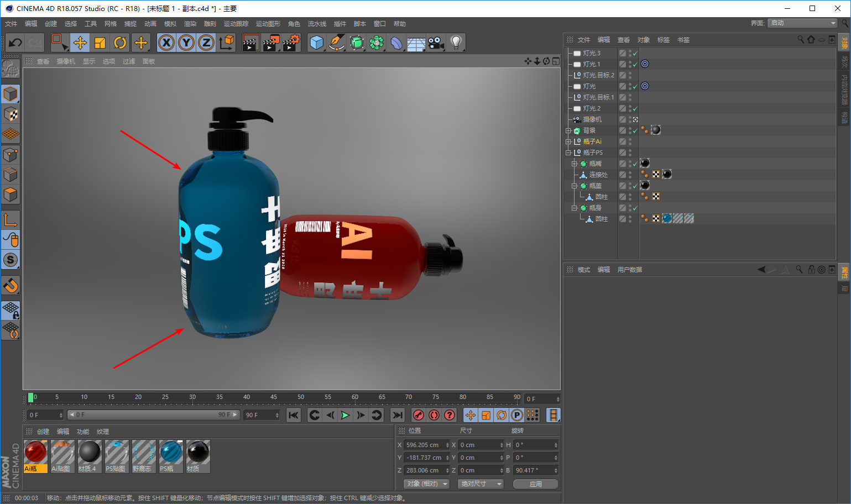Screen dimensions: 851x504
Task: Open the green array generator icon
Action: (x=377, y=43)
